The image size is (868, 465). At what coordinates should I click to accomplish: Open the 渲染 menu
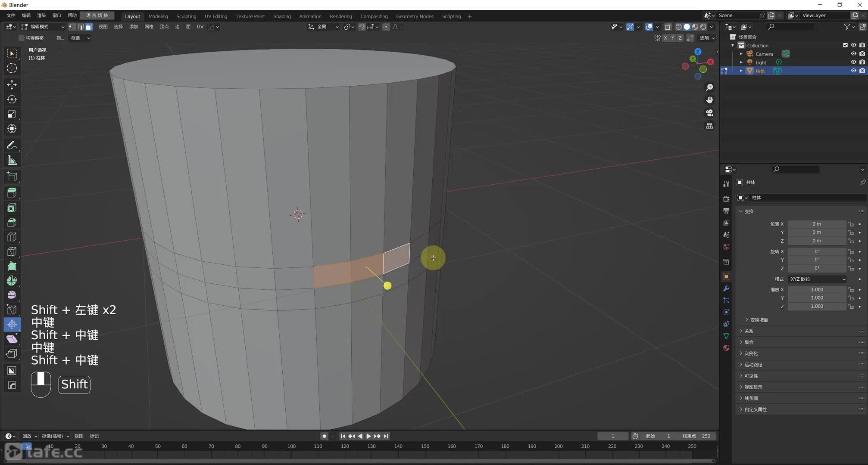(x=41, y=15)
